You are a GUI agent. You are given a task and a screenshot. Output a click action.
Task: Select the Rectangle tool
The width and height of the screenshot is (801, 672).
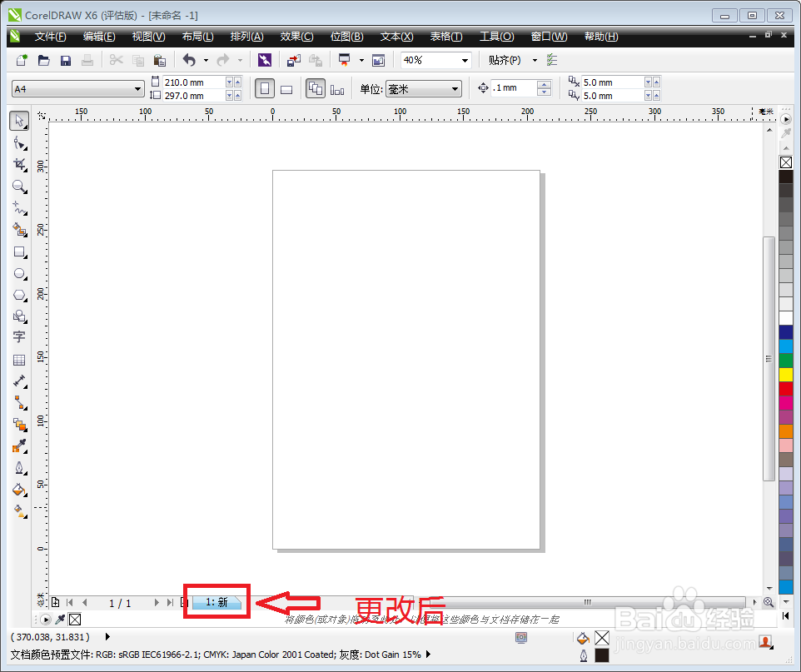point(19,252)
